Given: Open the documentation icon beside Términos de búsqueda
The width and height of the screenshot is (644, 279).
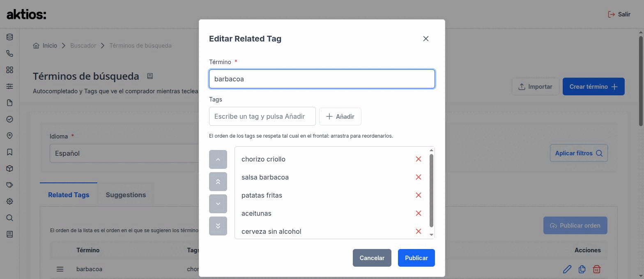Looking at the screenshot, I should pyautogui.click(x=150, y=76).
